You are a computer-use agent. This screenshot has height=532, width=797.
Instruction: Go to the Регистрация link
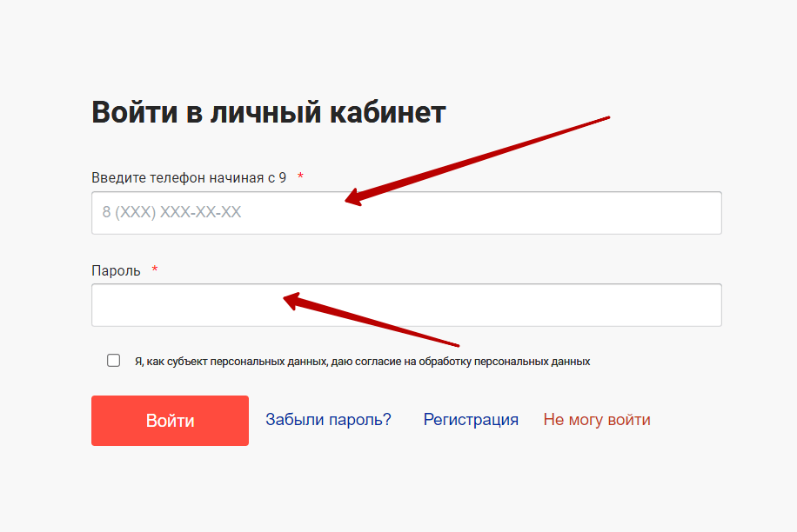tap(471, 420)
